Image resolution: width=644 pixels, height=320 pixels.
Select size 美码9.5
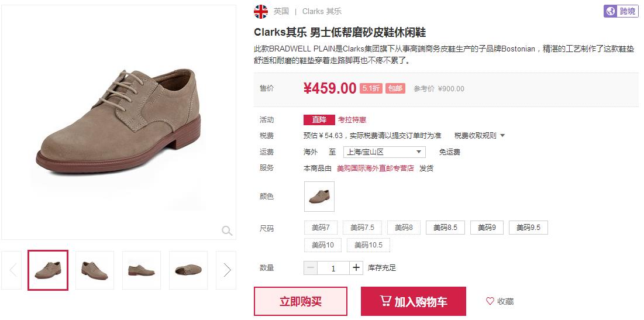click(528, 228)
